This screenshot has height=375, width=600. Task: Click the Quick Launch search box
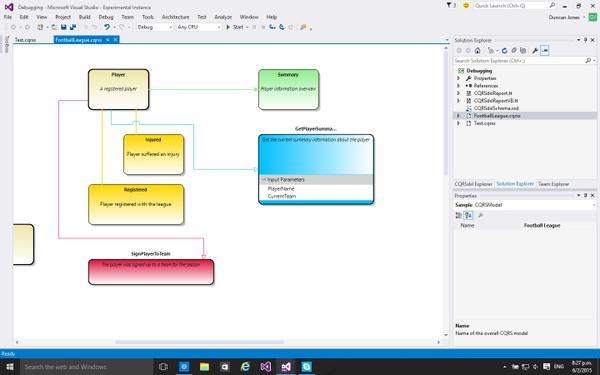click(515, 5)
